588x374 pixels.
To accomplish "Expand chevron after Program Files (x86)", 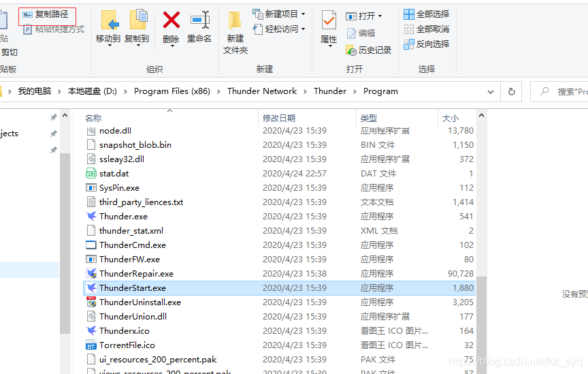I will pos(218,91).
